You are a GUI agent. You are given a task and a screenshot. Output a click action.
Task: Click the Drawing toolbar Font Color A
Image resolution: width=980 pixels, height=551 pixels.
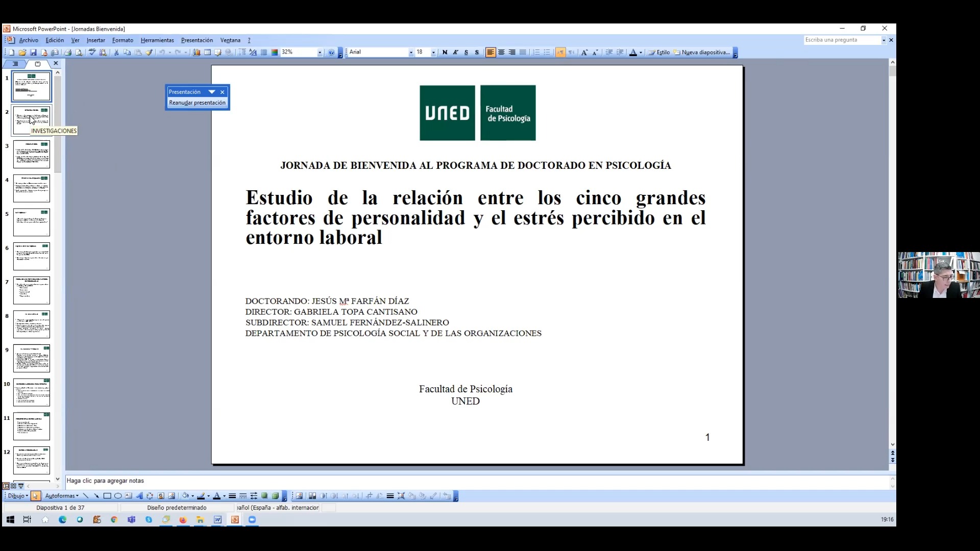[x=216, y=496]
